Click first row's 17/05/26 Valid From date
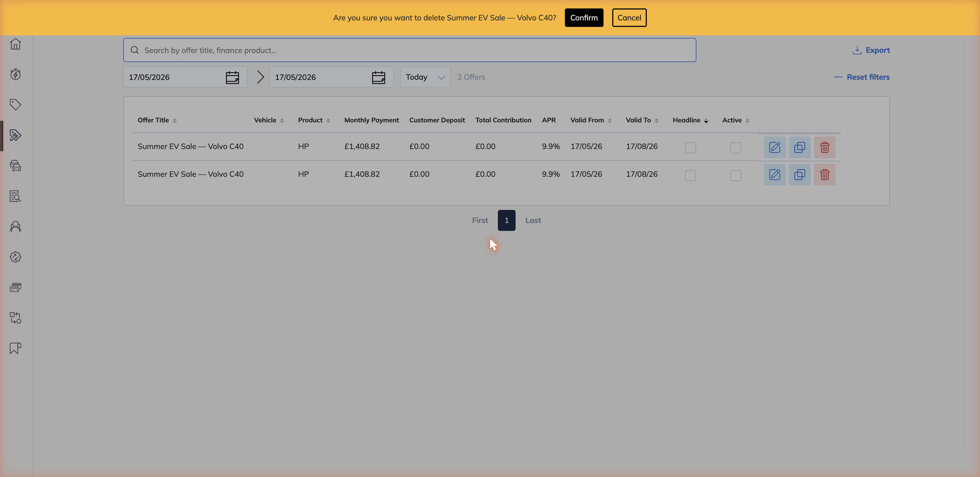The image size is (980, 477). click(586, 146)
